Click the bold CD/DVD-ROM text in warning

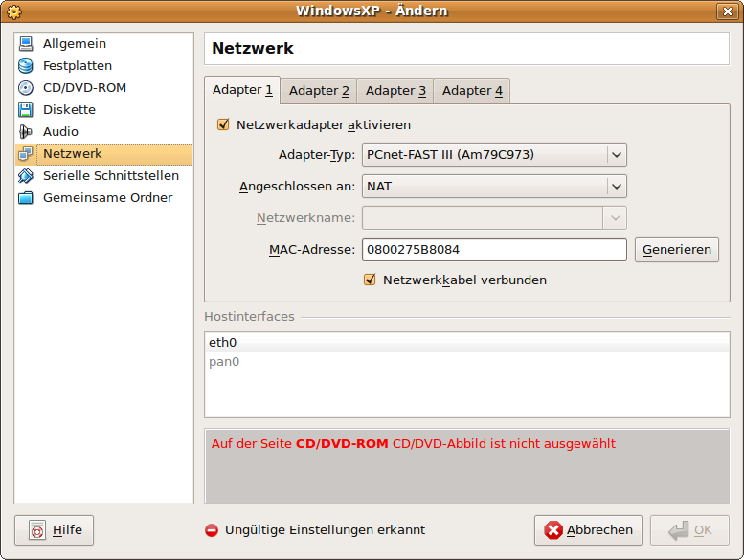click(x=342, y=444)
